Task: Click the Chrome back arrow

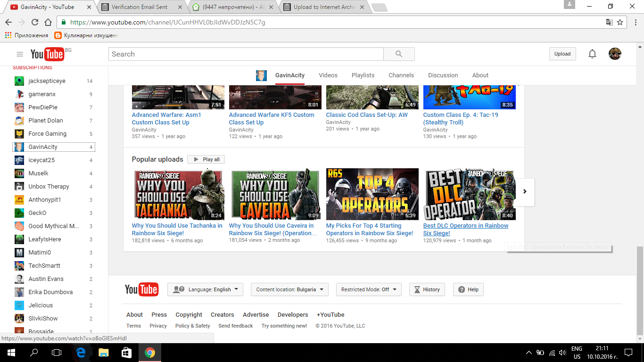Action: [8, 22]
